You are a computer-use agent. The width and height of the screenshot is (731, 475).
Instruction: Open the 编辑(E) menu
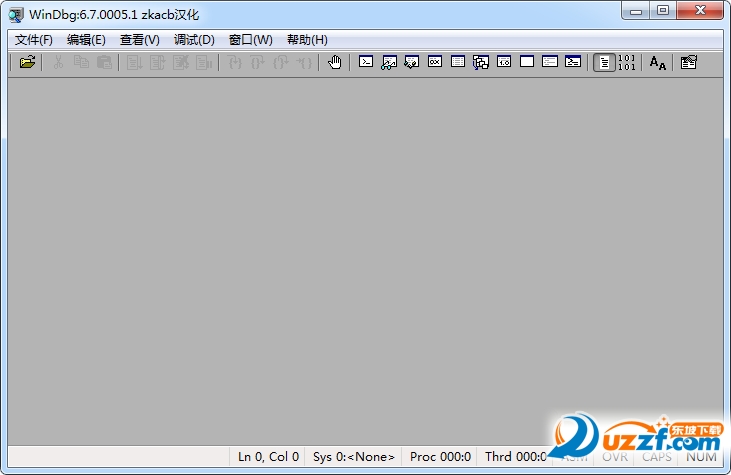86,40
